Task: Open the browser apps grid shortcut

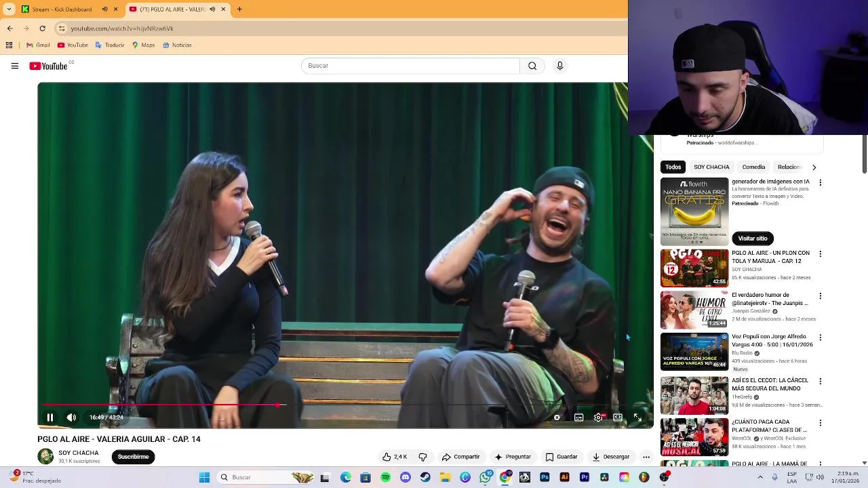Action: (9, 45)
